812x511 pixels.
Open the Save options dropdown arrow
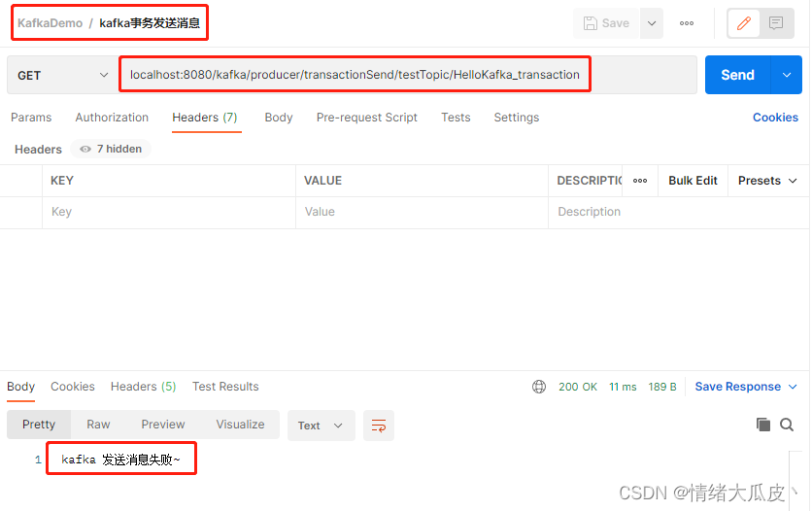[652, 23]
